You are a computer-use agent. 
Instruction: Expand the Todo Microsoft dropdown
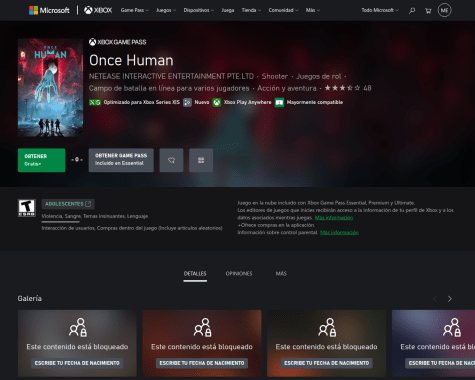[380, 10]
